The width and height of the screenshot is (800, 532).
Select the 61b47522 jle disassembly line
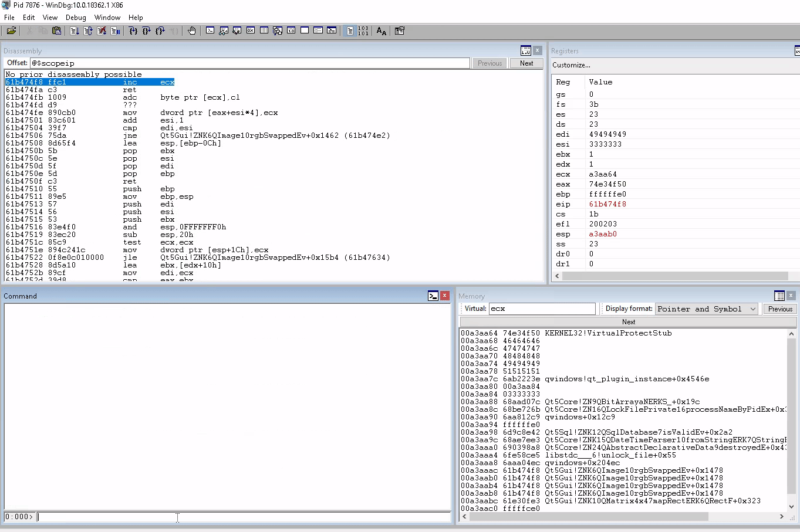pyautogui.click(x=198, y=257)
